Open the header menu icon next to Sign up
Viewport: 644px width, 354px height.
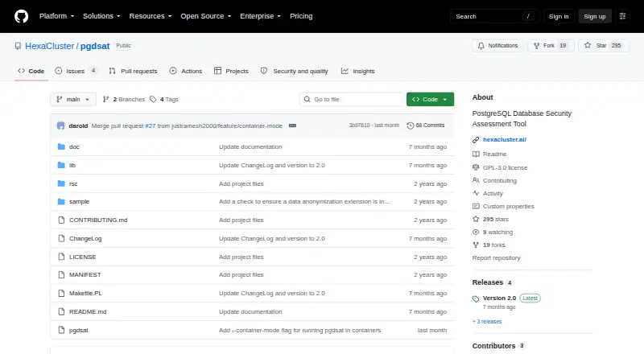[x=622, y=16]
